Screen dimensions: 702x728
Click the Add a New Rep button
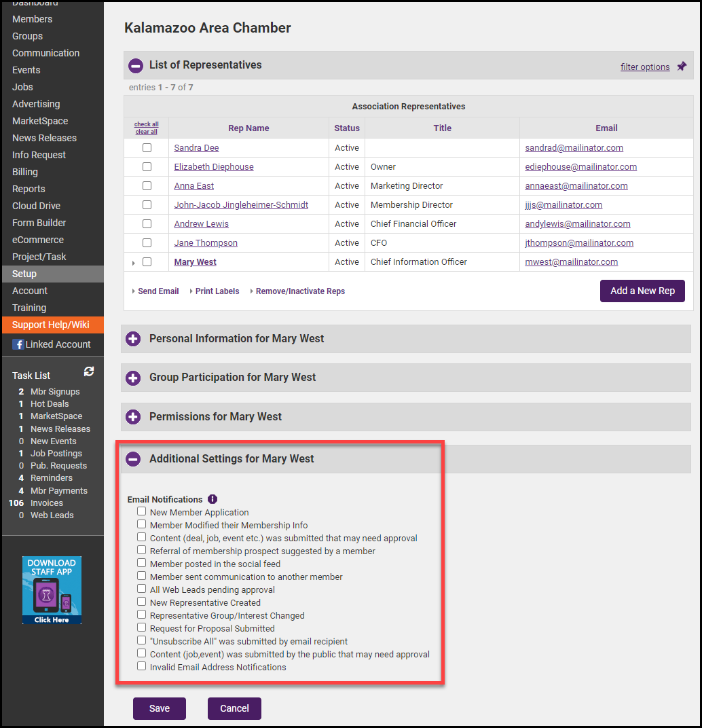click(642, 291)
